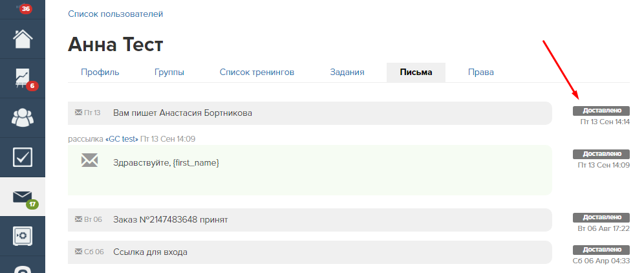Select the Задания tab
Screen dimensions: 644x273
[347, 72]
